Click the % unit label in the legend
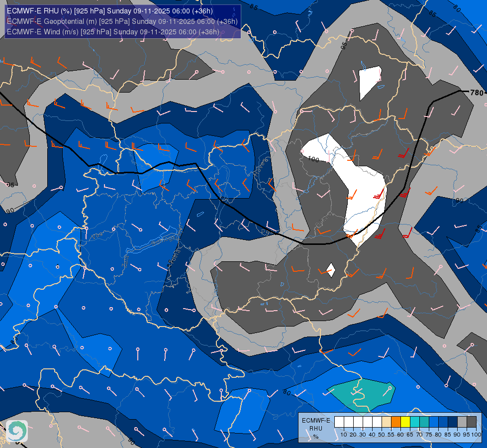 (x=316, y=437)
